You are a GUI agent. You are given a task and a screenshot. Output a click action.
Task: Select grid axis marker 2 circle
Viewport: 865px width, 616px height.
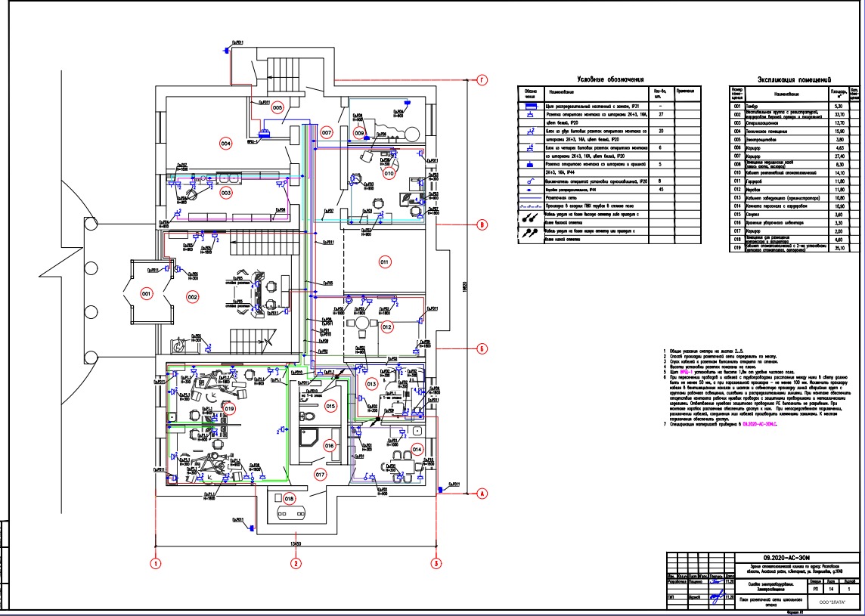pyautogui.click(x=296, y=564)
